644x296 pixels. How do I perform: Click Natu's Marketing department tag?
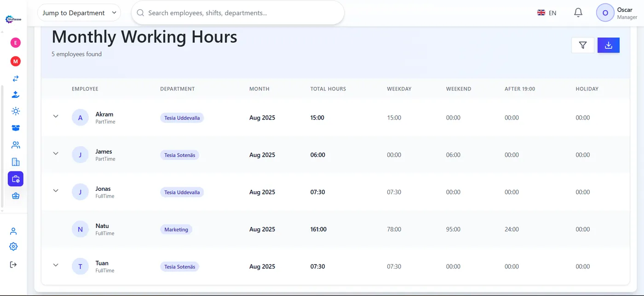click(176, 230)
